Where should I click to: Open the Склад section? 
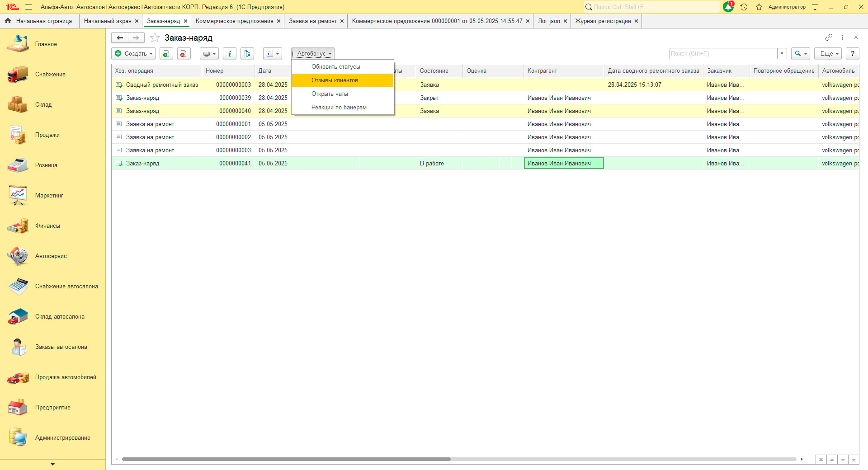[43, 104]
